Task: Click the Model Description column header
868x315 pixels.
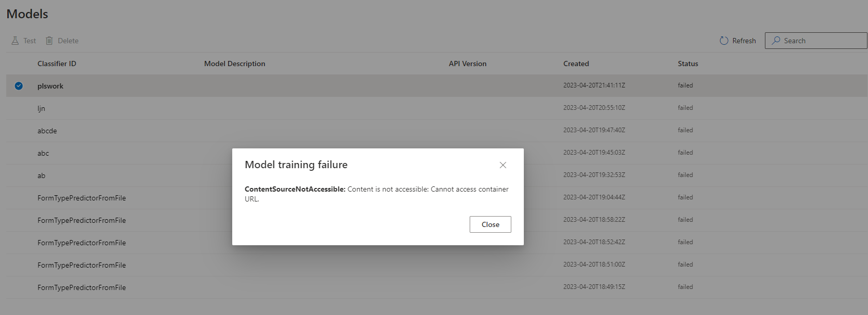Action: click(235, 63)
